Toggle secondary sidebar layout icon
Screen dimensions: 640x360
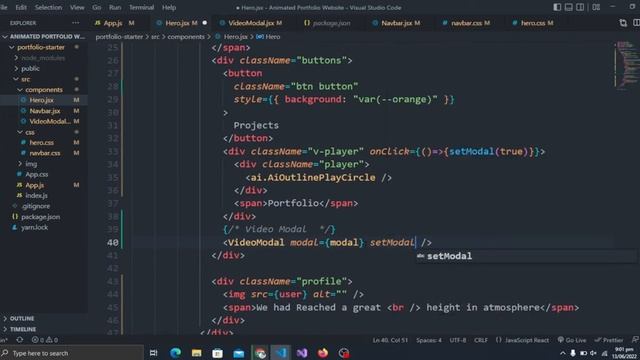[x=580, y=7]
